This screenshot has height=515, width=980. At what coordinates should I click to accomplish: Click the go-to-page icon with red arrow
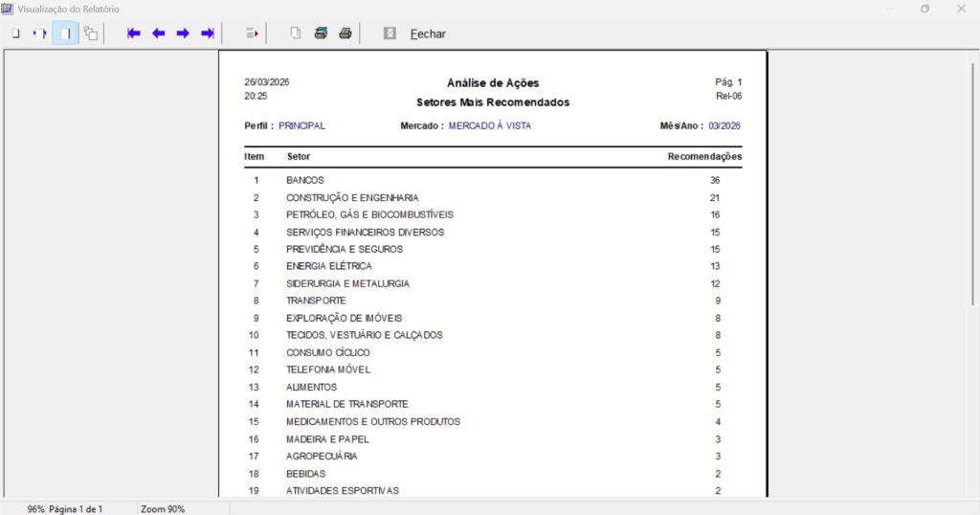(252, 34)
